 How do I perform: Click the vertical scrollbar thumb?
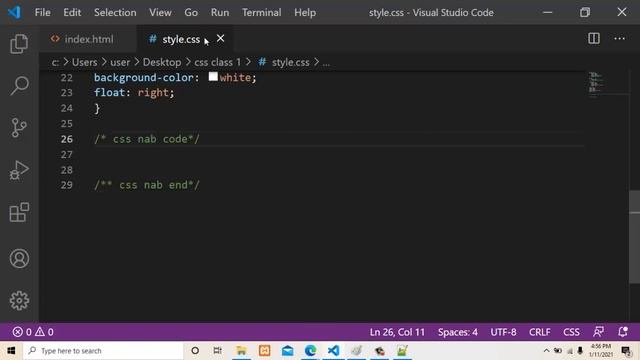click(x=634, y=236)
